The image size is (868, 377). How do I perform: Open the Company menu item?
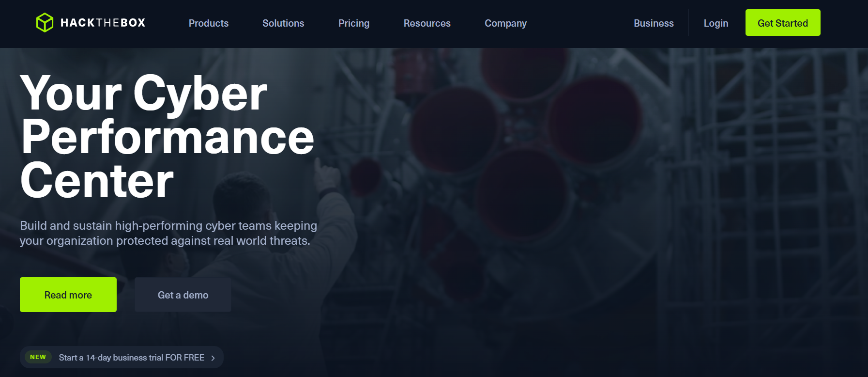tap(505, 23)
